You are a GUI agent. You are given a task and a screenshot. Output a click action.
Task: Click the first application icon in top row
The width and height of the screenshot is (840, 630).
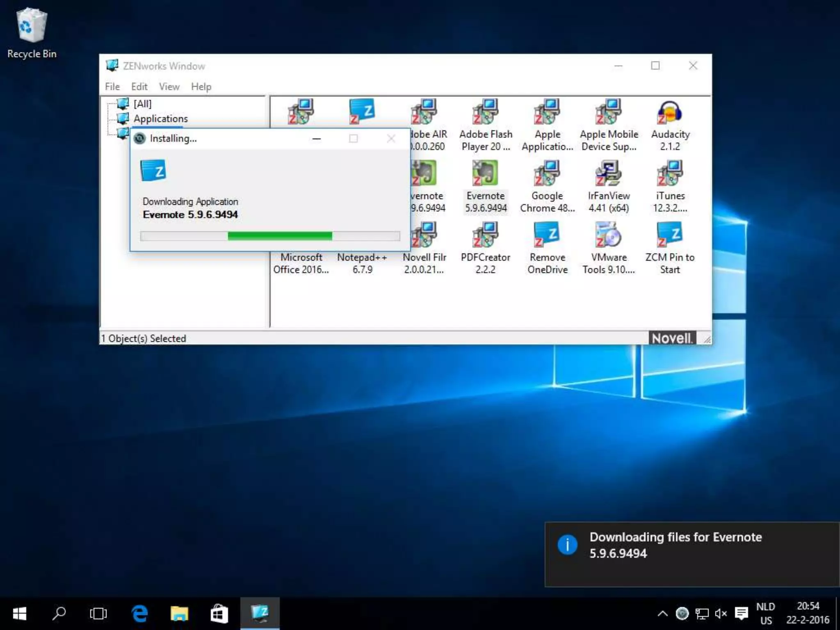tap(301, 112)
